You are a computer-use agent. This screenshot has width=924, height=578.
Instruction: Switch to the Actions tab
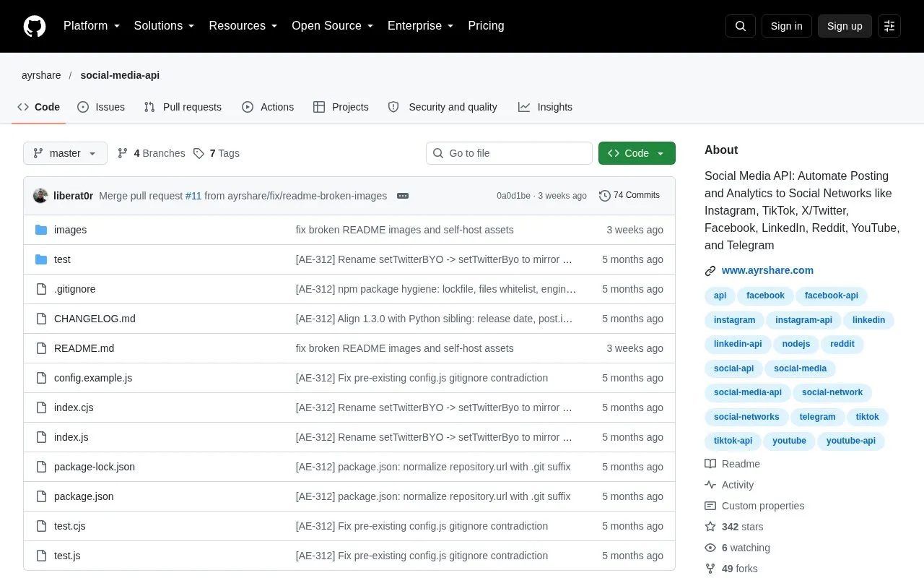pos(268,107)
